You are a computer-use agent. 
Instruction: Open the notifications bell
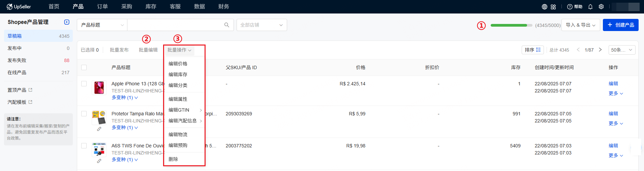590,7
